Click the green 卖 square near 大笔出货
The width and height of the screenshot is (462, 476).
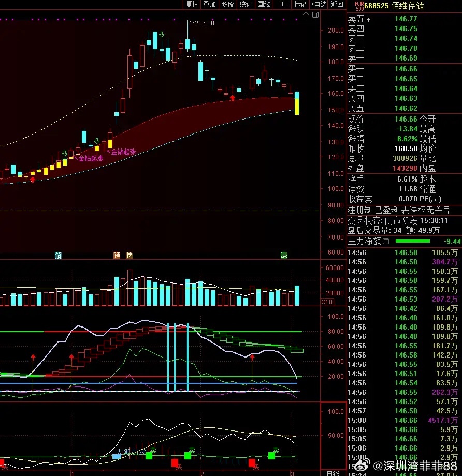(149, 456)
